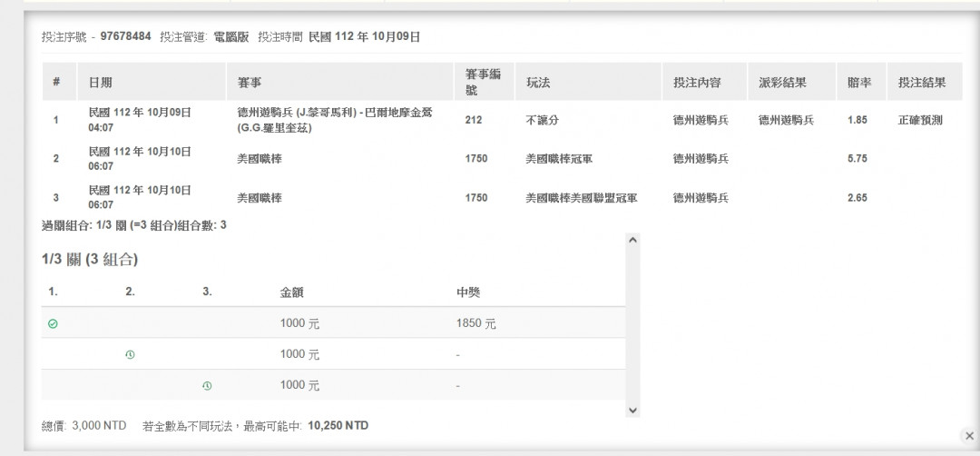Viewport: 980px width, 456px height.
Task: Click the 派彩結果 value 德州遊騎兵 in row 1
Action: point(786,120)
